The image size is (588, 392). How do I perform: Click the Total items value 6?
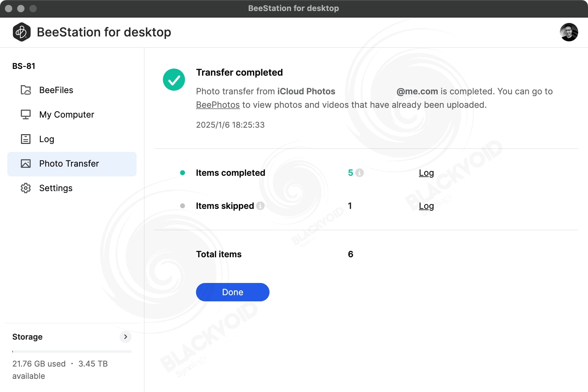point(351,254)
